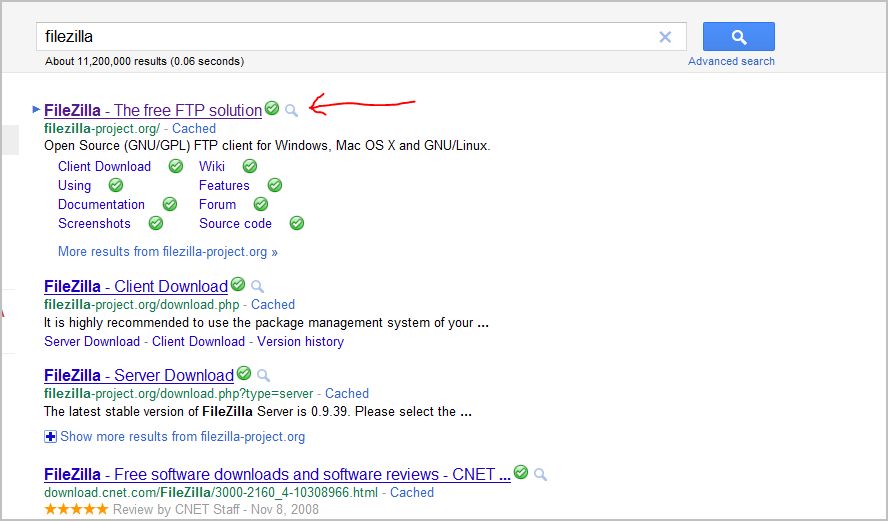Open More results from filezilla-project.org link
The image size is (888, 521).
pos(167,252)
